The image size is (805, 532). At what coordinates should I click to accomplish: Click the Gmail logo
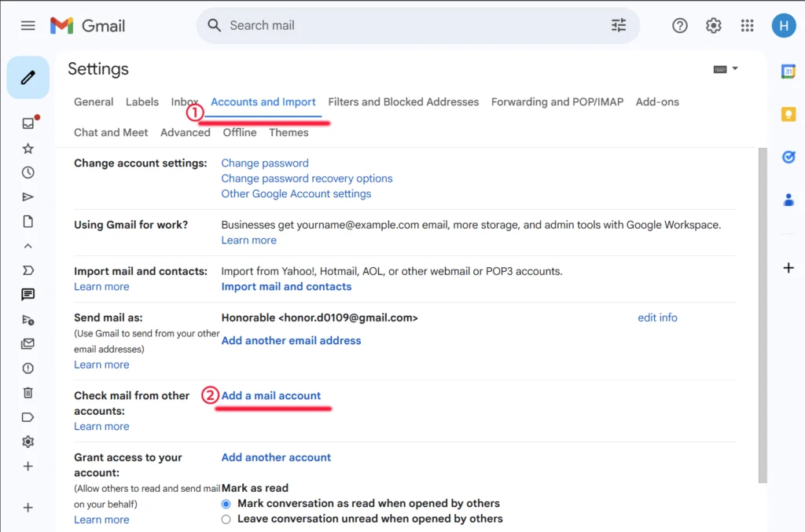[87, 26]
